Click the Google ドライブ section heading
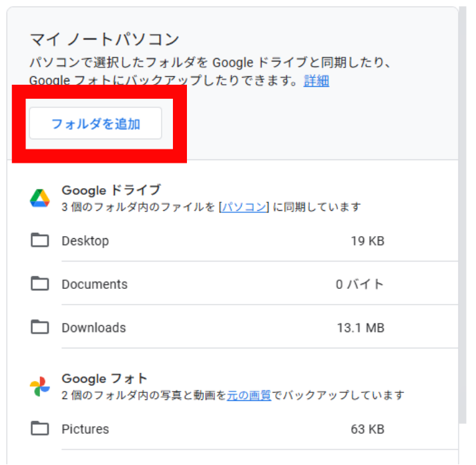This screenshot has width=476, height=465. (x=111, y=190)
